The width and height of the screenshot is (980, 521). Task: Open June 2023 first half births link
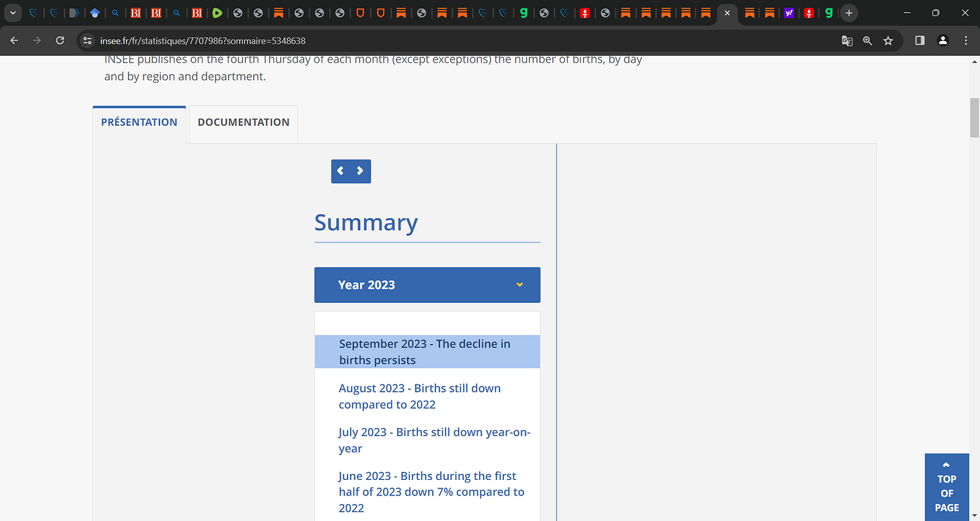pyautogui.click(x=431, y=492)
